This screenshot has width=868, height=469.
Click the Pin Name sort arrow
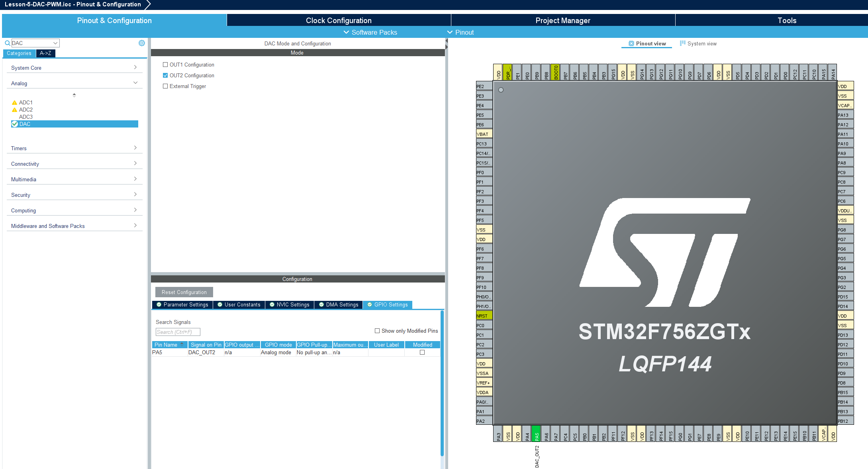click(x=182, y=344)
